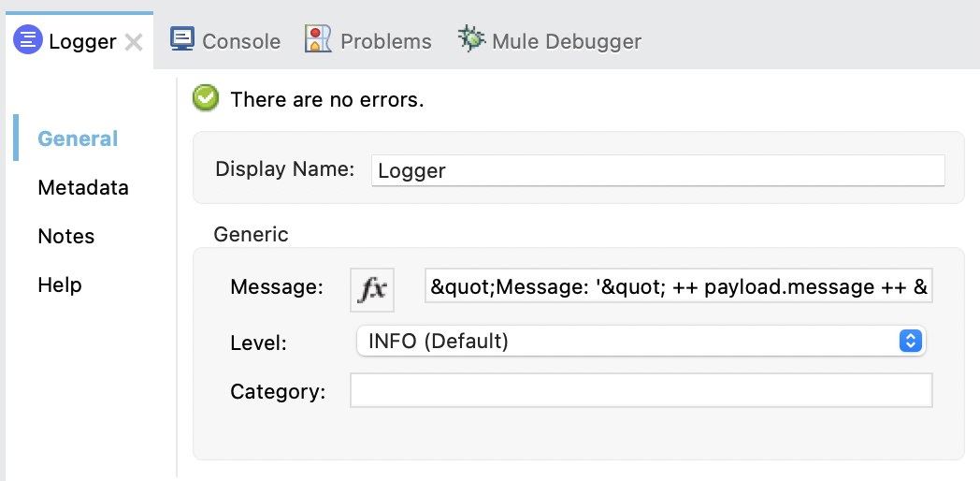This screenshot has width=980, height=481.
Task: Click the Problems tab icon
Action: click(x=319, y=39)
